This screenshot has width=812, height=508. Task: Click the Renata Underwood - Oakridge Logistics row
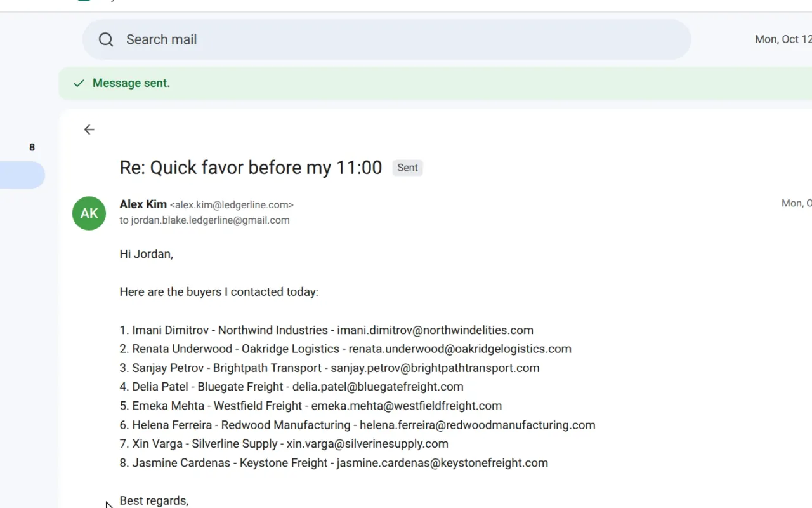coord(345,349)
